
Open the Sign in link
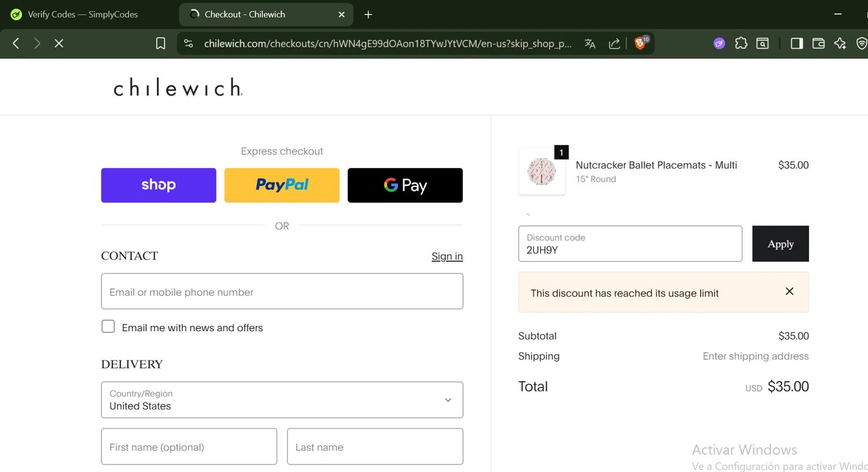pos(447,256)
